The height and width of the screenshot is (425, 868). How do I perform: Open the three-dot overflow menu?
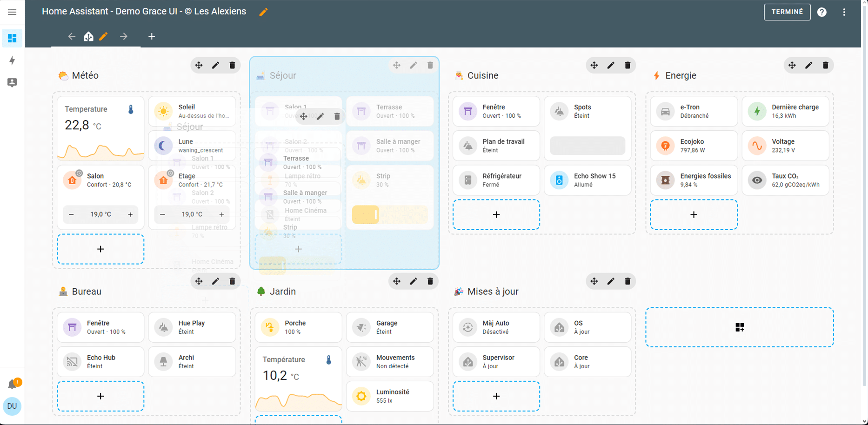click(x=844, y=12)
